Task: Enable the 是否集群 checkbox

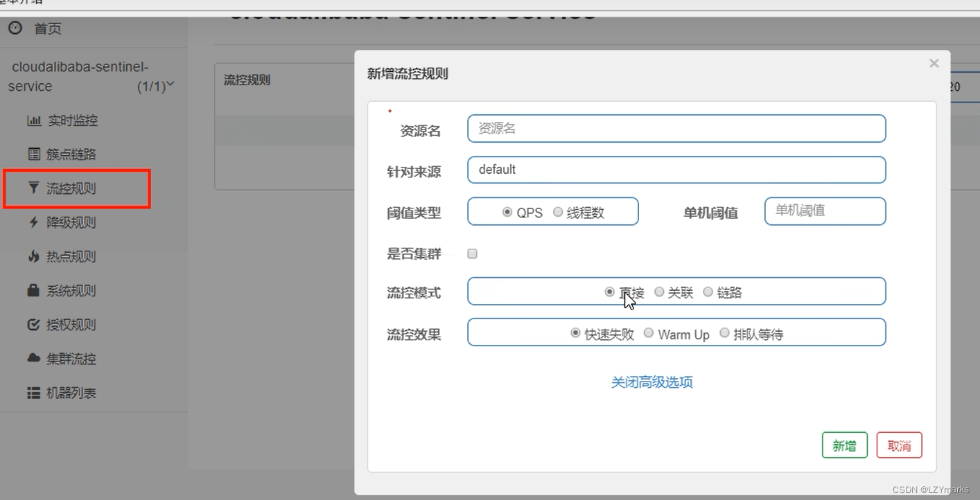Action: click(472, 253)
